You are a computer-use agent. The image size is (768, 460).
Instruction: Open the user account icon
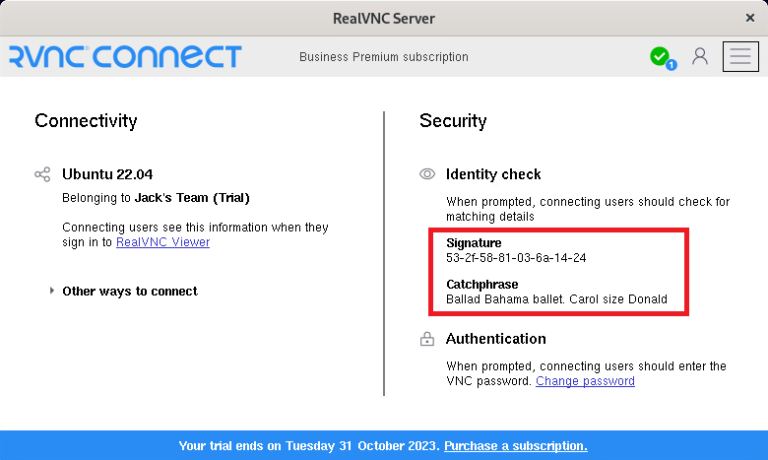coord(700,56)
